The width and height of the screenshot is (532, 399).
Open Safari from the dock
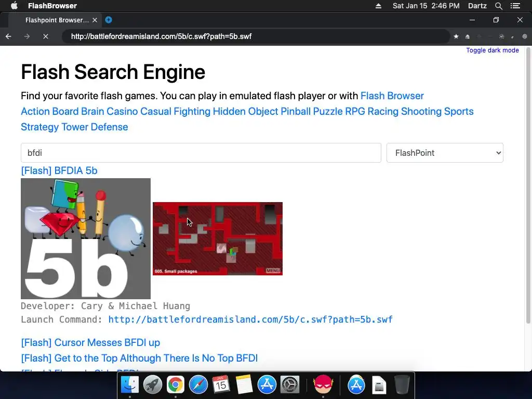(x=198, y=385)
